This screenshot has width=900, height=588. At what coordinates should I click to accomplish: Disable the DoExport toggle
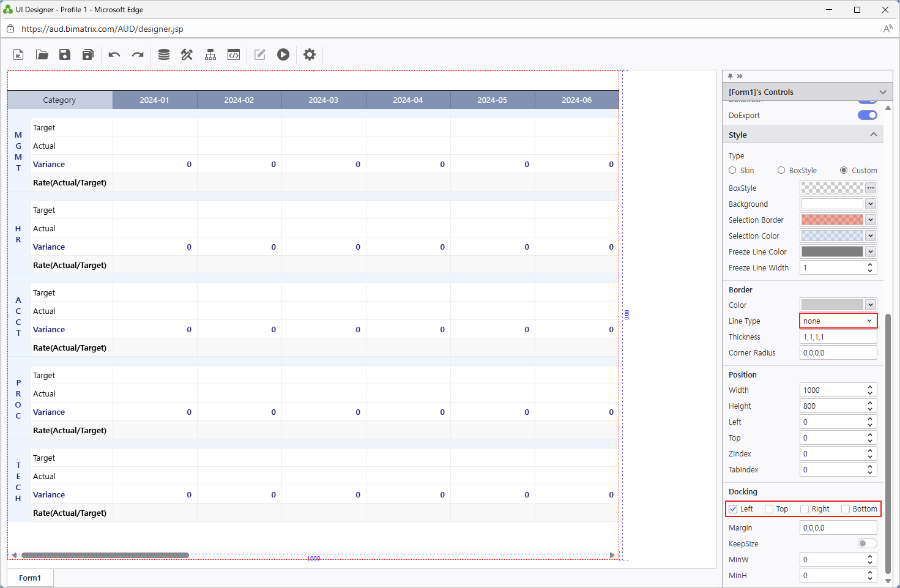pyautogui.click(x=867, y=115)
